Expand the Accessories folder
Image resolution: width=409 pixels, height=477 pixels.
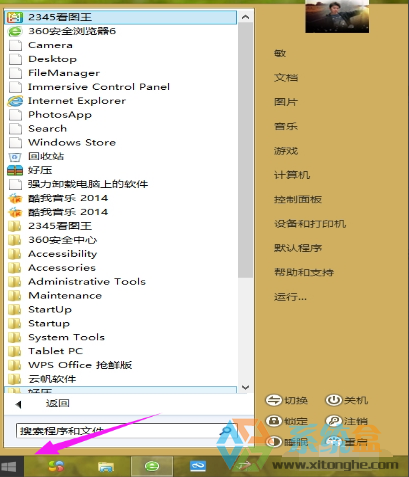click(121, 268)
